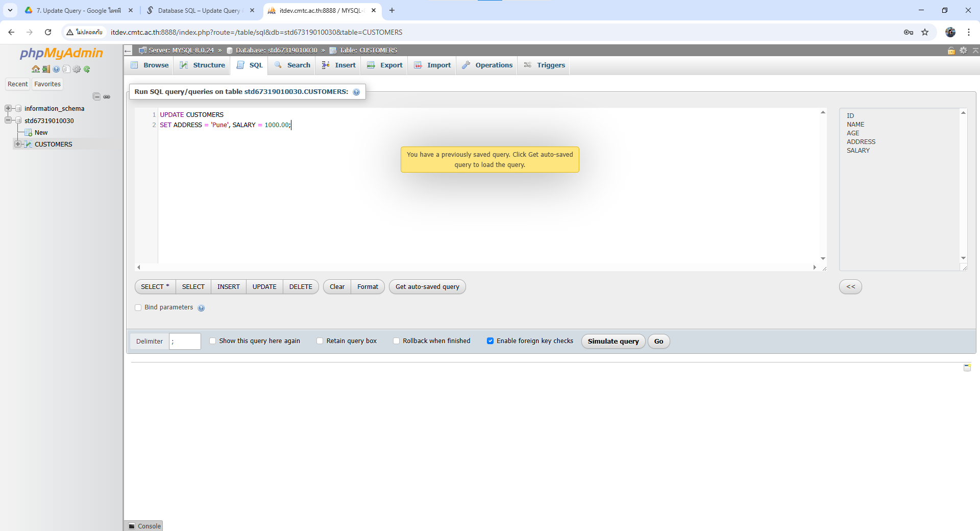
Task: Collapse the std67319010030 database node
Action: click(8, 120)
